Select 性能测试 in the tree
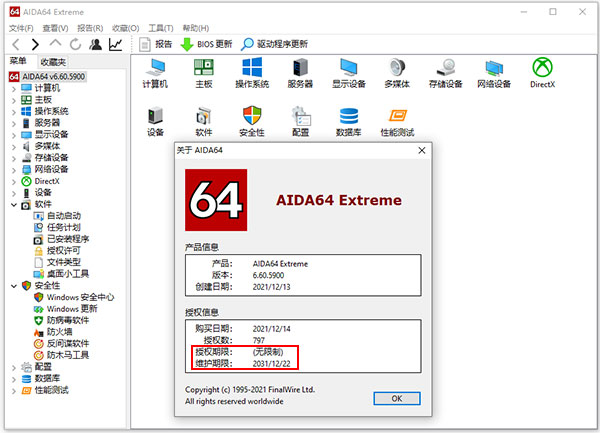The image size is (600, 433). [x=45, y=391]
